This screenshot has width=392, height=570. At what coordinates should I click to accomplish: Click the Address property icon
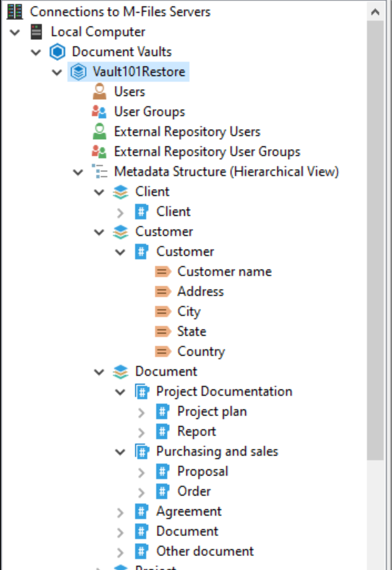click(163, 292)
